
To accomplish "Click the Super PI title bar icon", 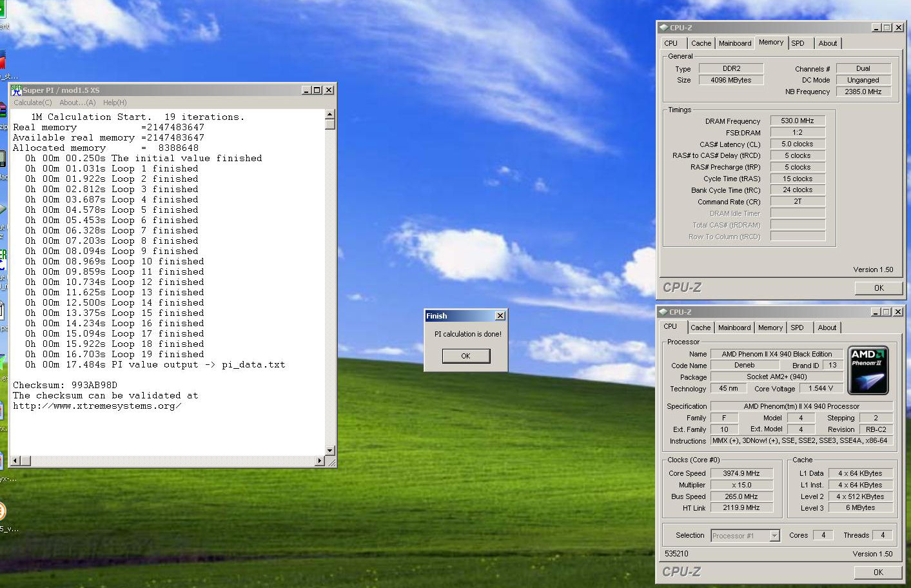I will pyautogui.click(x=16, y=90).
